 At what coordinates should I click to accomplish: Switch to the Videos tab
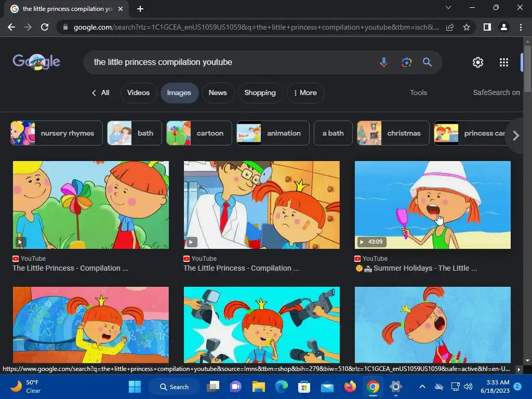click(x=138, y=92)
